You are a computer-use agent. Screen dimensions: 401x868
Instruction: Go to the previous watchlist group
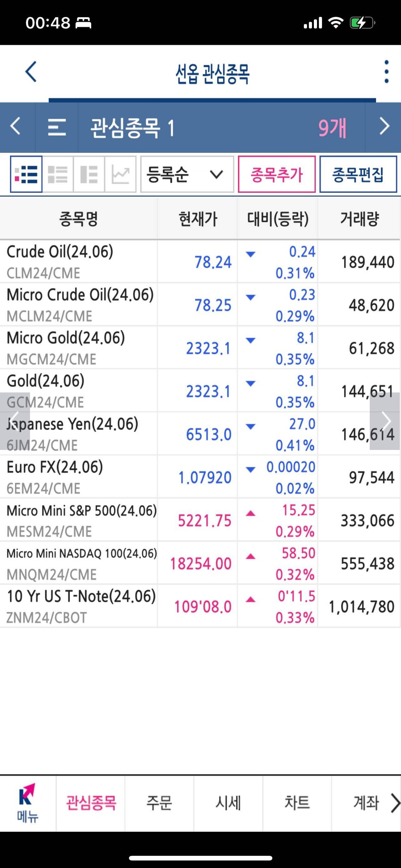16,127
